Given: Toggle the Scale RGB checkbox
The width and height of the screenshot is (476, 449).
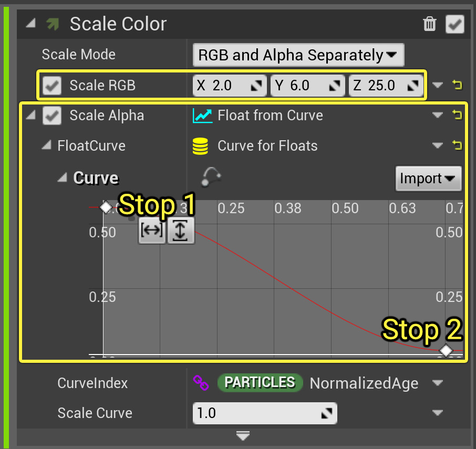Looking at the screenshot, I should tap(52, 85).
